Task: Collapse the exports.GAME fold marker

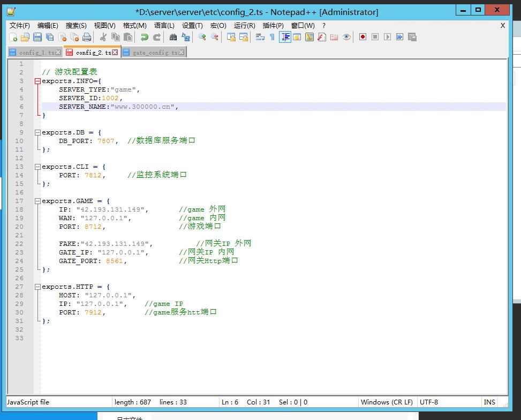Action: (x=37, y=201)
